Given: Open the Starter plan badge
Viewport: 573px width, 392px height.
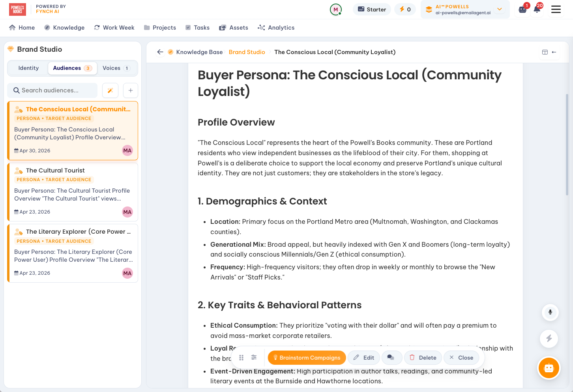Looking at the screenshot, I should (x=372, y=9).
